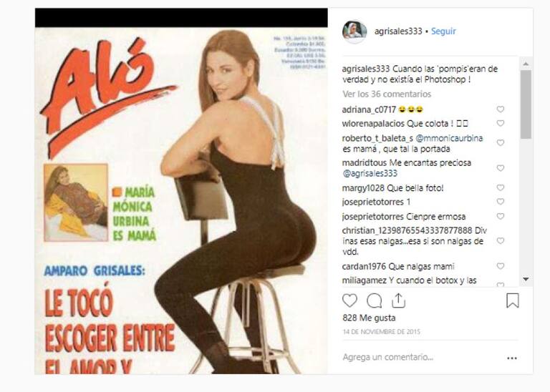Open the three-dot more options menu

pyautogui.click(x=512, y=358)
